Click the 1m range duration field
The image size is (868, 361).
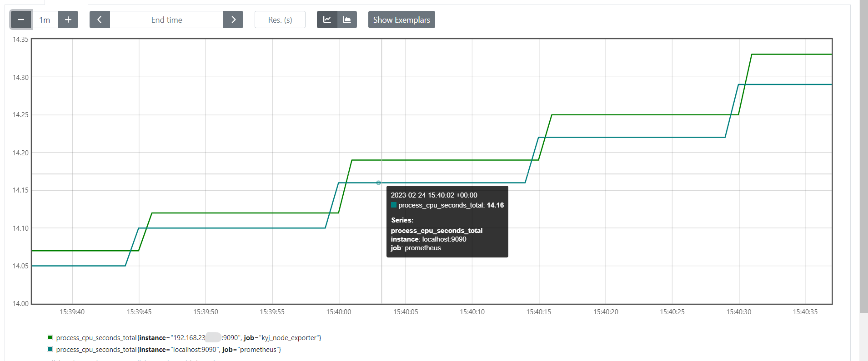coord(45,20)
